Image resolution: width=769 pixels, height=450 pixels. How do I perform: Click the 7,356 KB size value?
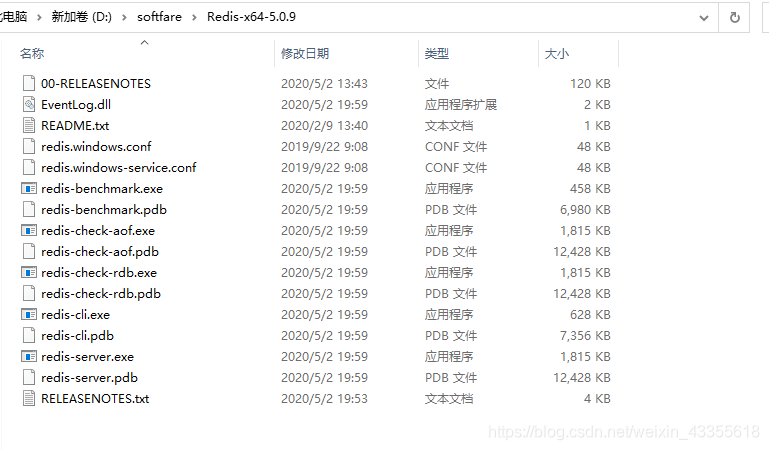(x=585, y=336)
